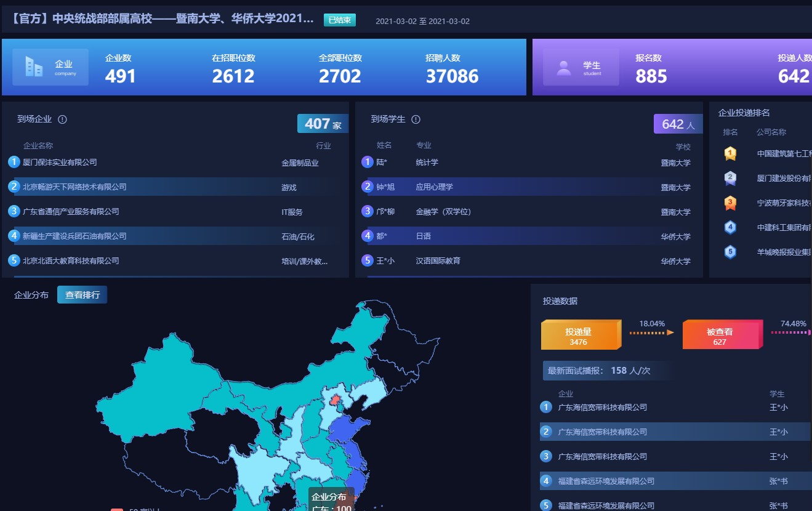Select the red Beijing region on map
Viewport: 812px width, 511px height.
[x=334, y=401]
